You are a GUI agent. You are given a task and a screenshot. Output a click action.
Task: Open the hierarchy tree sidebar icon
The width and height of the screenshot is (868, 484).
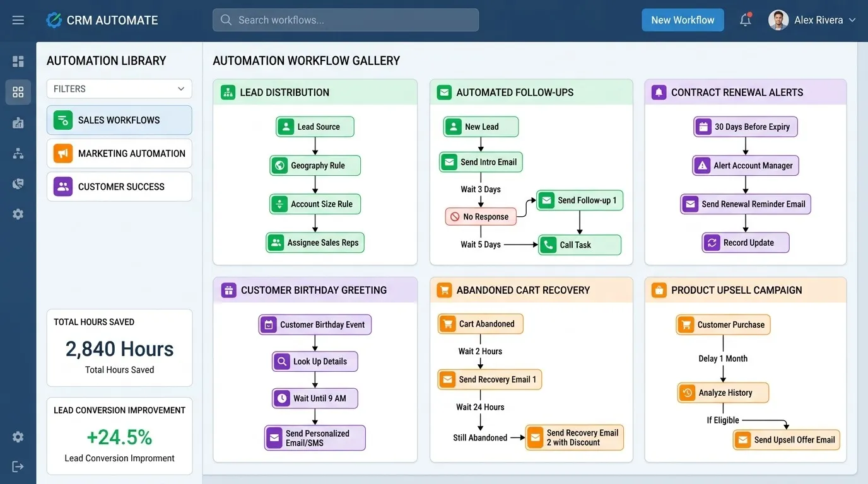pyautogui.click(x=18, y=153)
